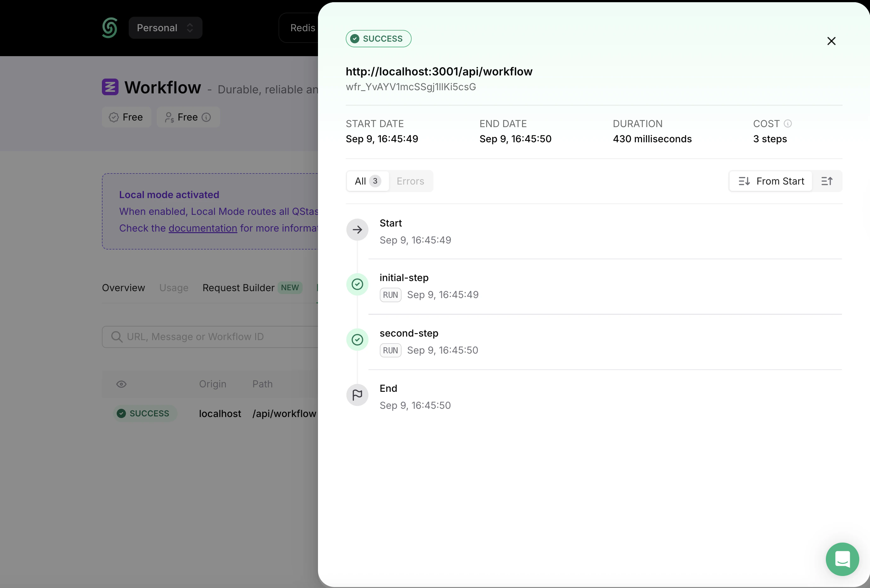Select the All filter showing 3 steps
Viewport: 870px width, 588px height.
point(367,181)
